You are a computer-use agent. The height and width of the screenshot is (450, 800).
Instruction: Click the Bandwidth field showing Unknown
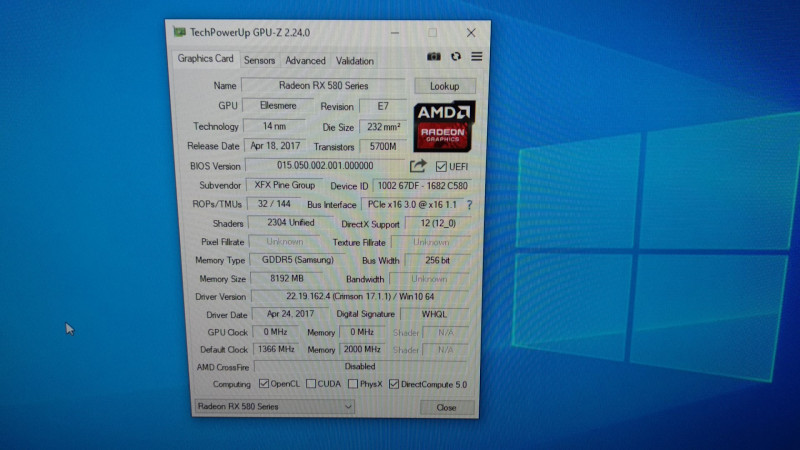click(x=429, y=279)
